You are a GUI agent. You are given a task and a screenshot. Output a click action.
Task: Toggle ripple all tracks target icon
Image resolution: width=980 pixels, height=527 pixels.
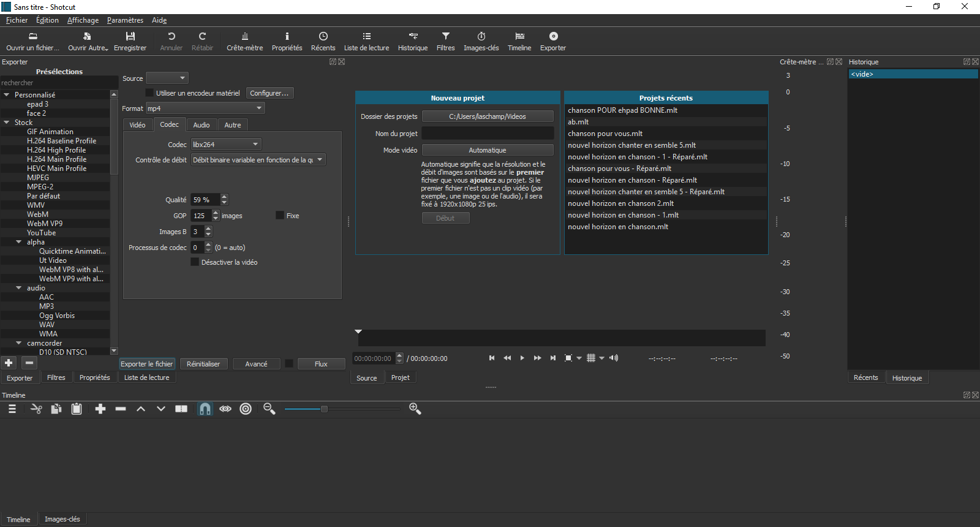246,409
